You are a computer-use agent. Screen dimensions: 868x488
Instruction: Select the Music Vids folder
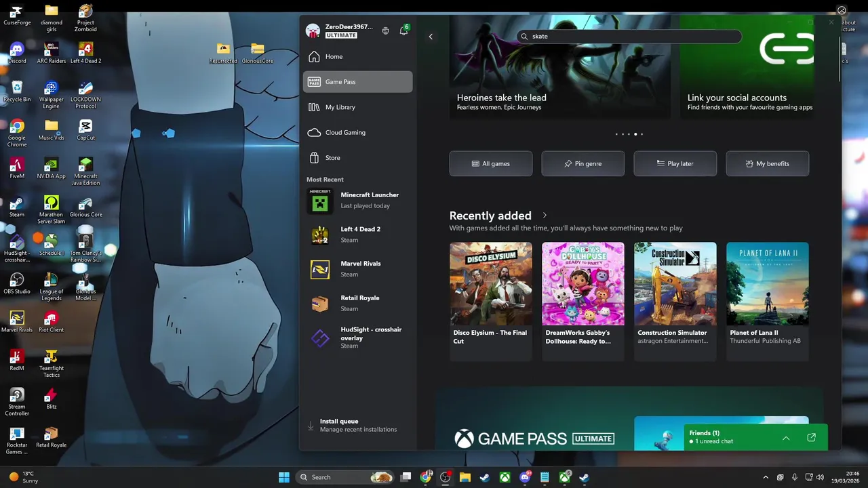point(52,130)
